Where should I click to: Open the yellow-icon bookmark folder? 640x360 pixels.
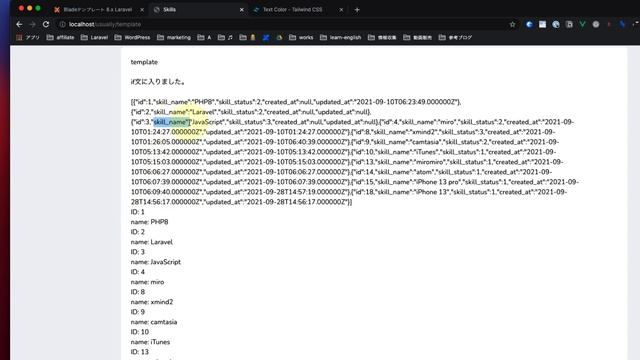[x=247, y=38]
